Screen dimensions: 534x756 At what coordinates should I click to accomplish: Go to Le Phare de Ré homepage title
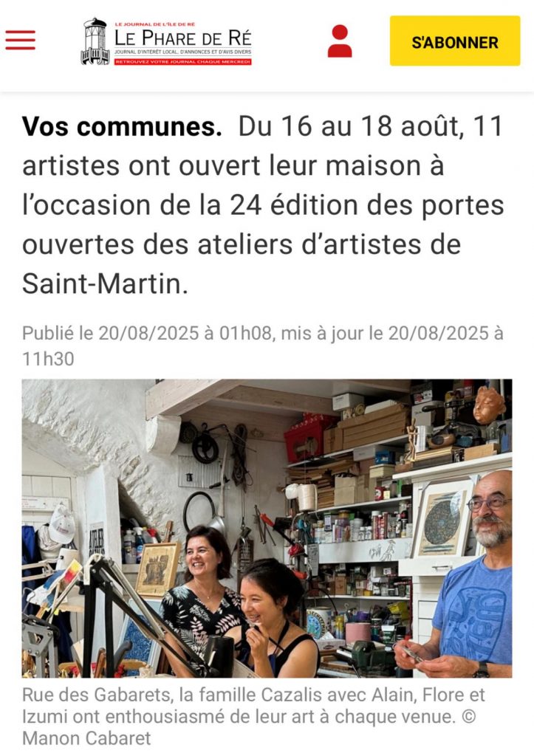click(183, 38)
